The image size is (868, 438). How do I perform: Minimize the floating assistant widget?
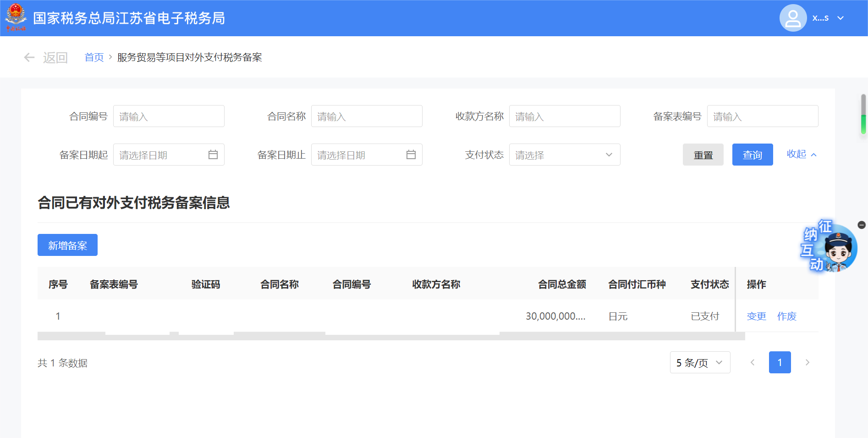coord(862,225)
